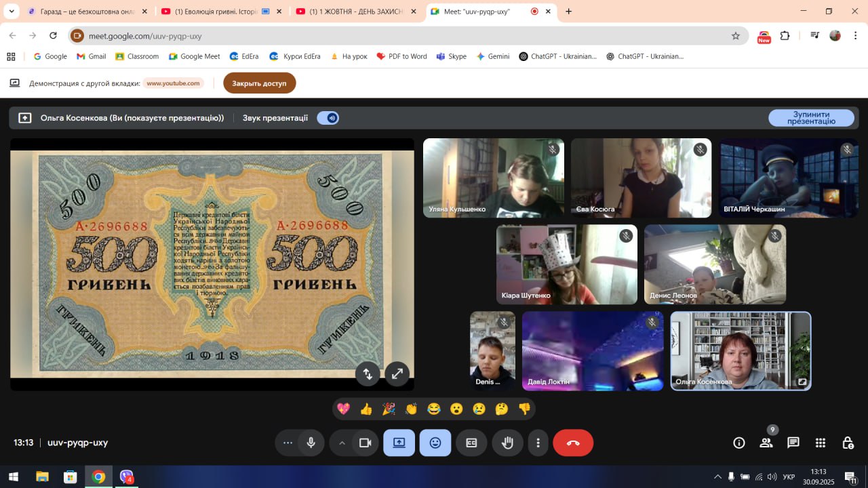Open the emoji reactions button
This screenshot has height=488, width=868.
point(435,443)
